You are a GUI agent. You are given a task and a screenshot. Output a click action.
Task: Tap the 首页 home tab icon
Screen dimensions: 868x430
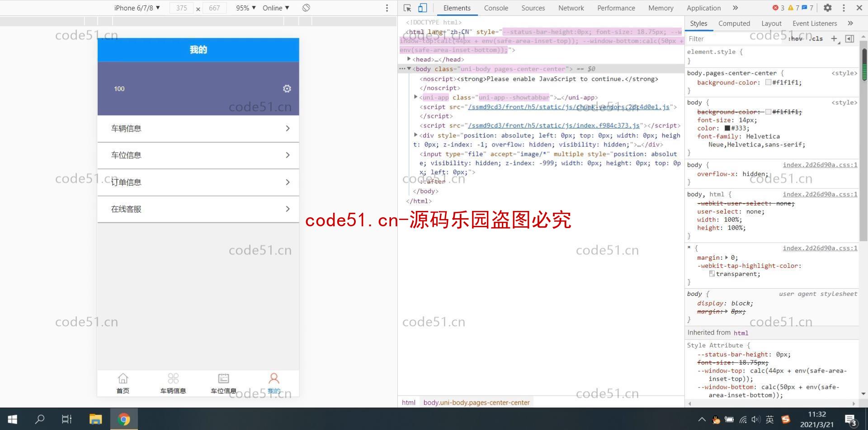click(123, 378)
